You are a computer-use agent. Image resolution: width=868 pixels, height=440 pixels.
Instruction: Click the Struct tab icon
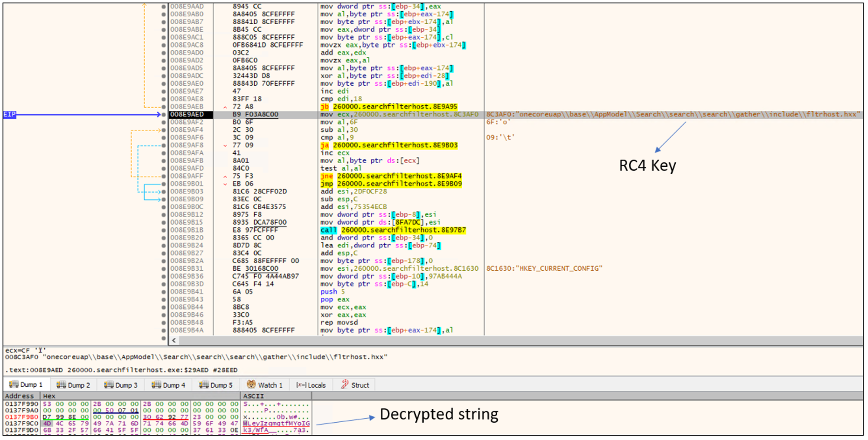[x=345, y=385]
